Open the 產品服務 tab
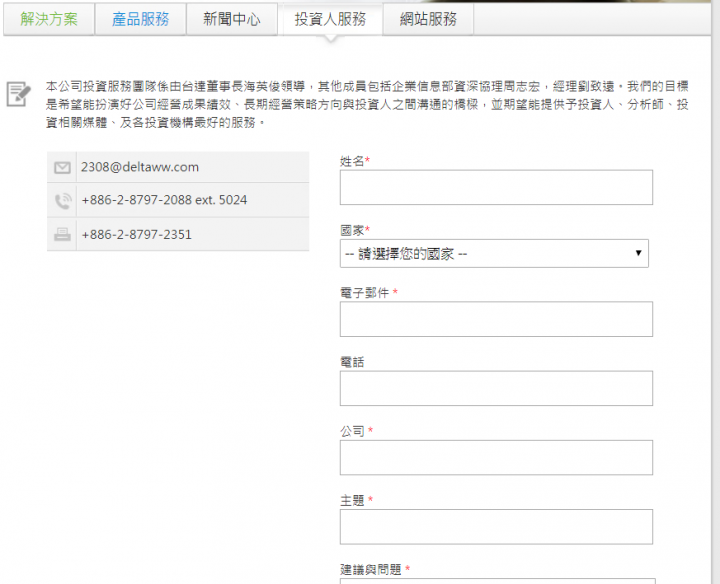This screenshot has height=584, width=720. point(141,19)
